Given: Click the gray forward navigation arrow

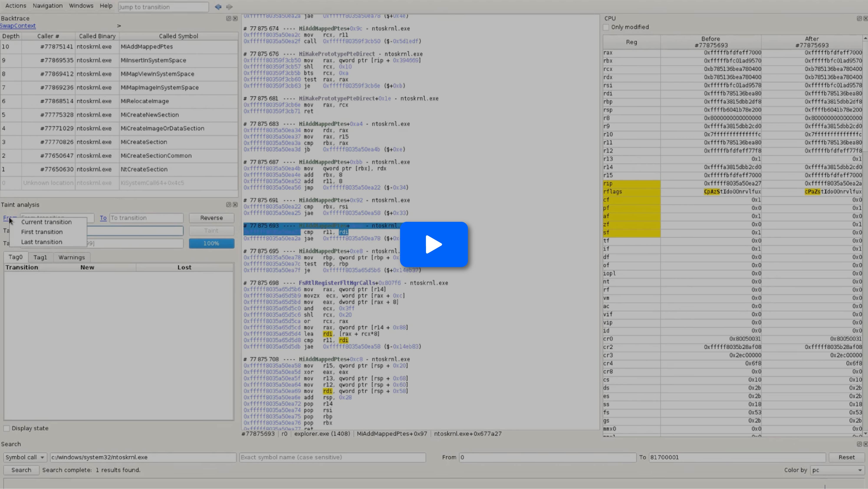Looking at the screenshot, I should click(x=229, y=7).
